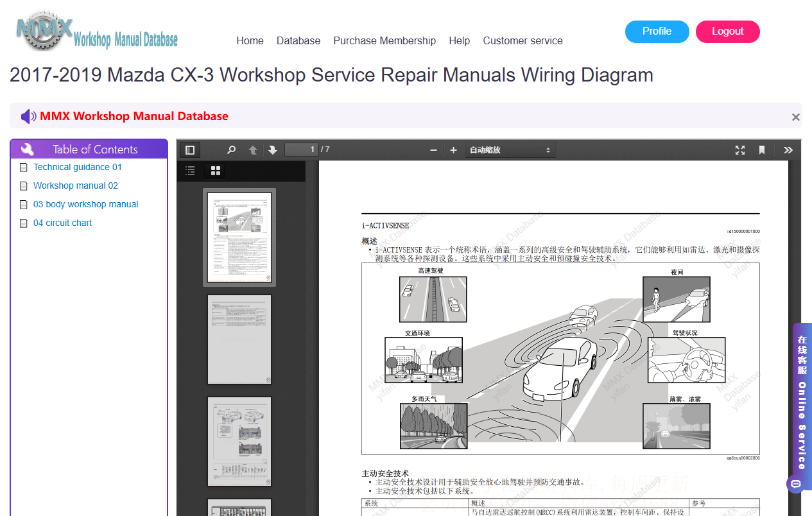Click the page number input field
Screen dimensions: 812x516
[x=302, y=150]
